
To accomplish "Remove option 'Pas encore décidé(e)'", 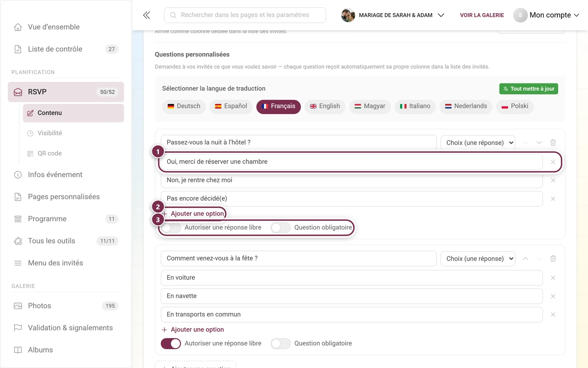I will point(553,199).
